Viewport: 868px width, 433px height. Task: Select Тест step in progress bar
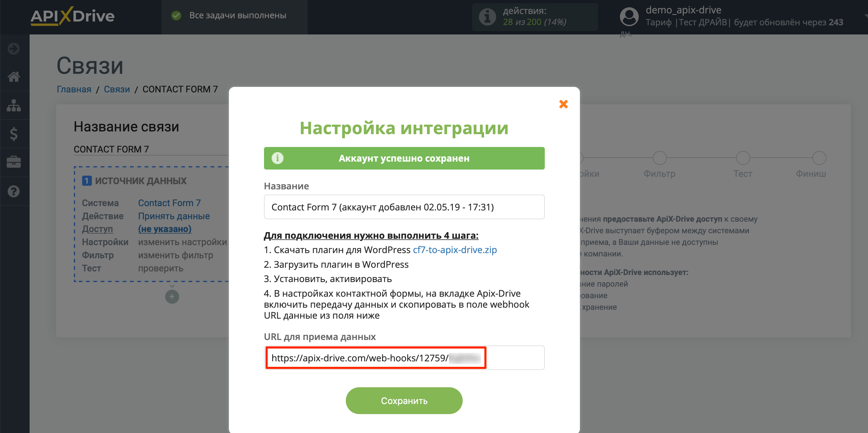[x=743, y=158]
